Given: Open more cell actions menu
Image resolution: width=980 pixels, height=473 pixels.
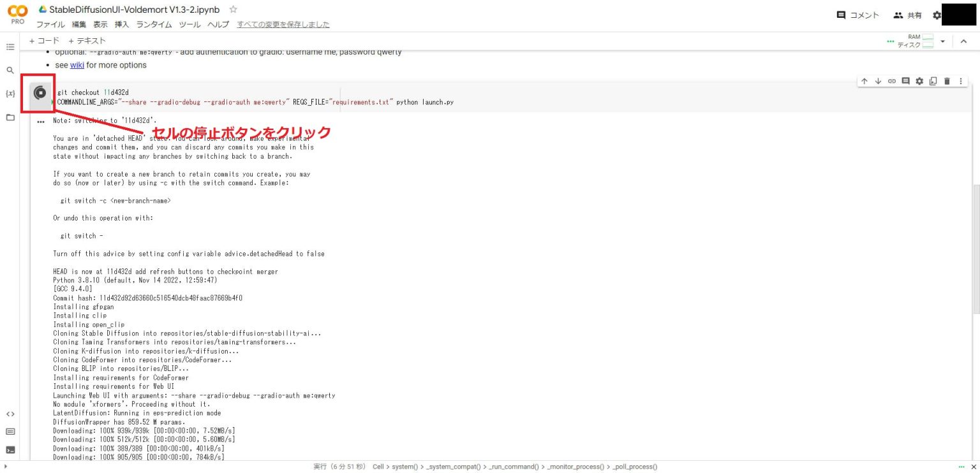Looking at the screenshot, I should [960, 81].
